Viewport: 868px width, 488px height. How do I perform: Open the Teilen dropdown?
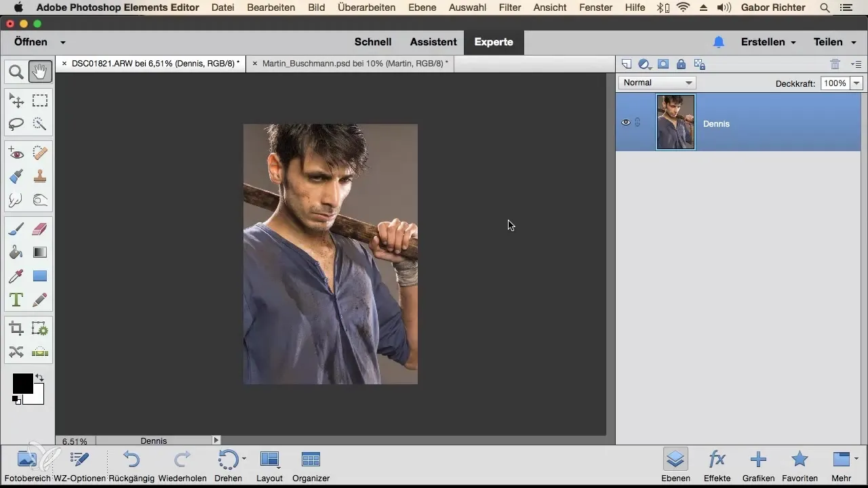(833, 42)
